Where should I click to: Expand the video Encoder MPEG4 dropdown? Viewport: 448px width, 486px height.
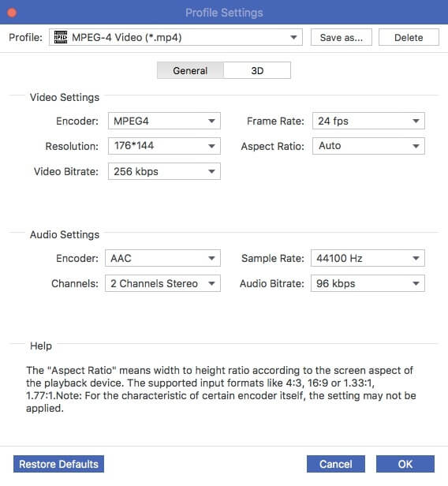(164, 121)
